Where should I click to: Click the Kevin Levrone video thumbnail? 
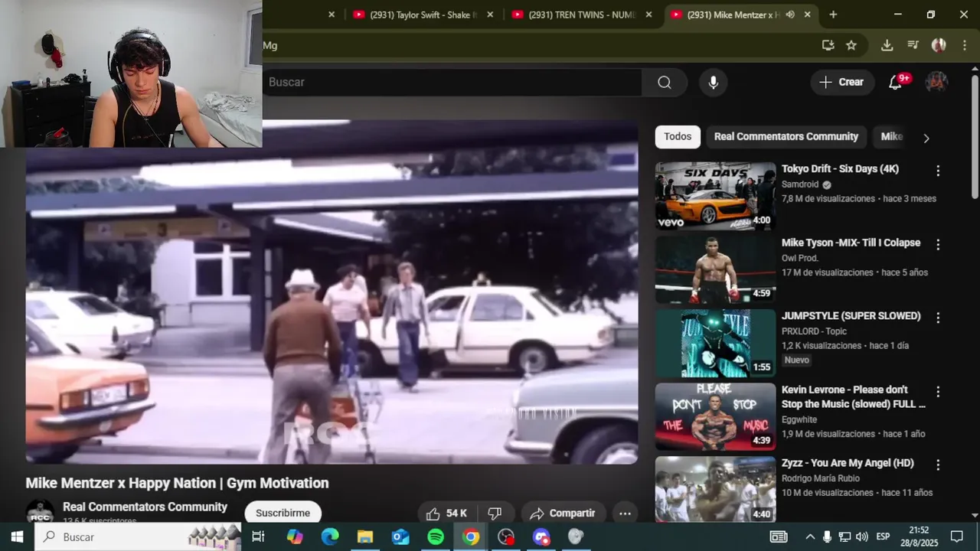715,416
